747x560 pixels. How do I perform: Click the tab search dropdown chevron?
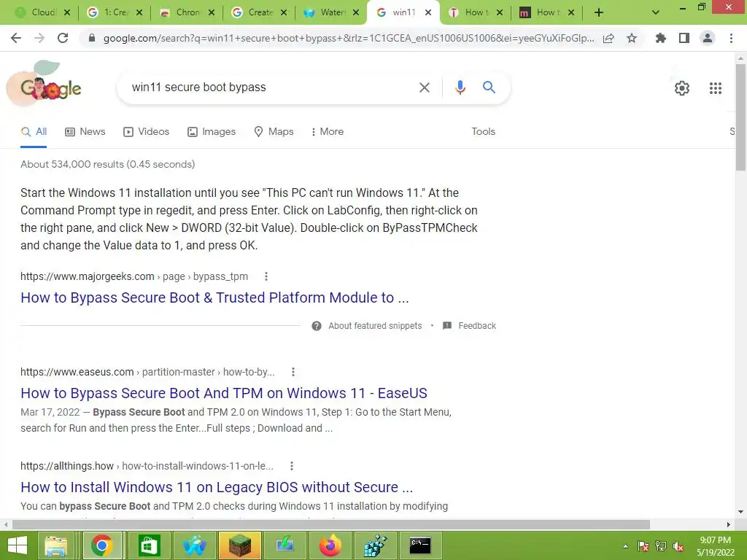point(656,13)
